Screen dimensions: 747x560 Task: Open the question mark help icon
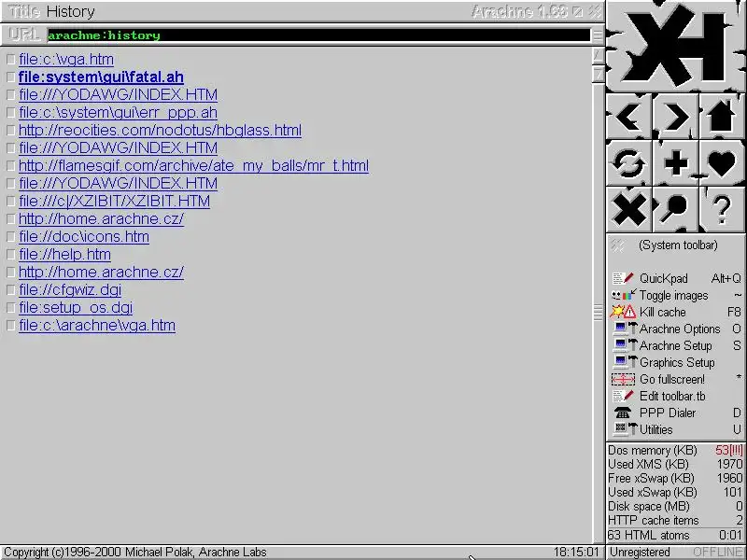722,209
